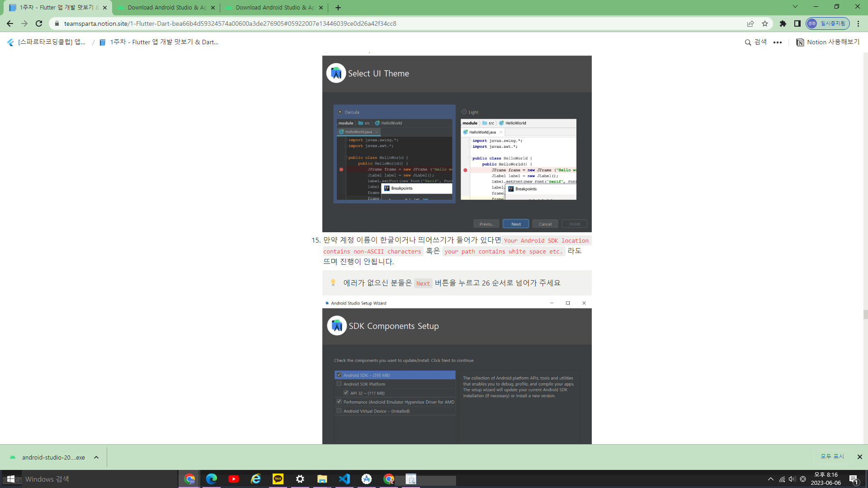Bookmark this tab with the star
Screen dimensions: 868x488
765,23
